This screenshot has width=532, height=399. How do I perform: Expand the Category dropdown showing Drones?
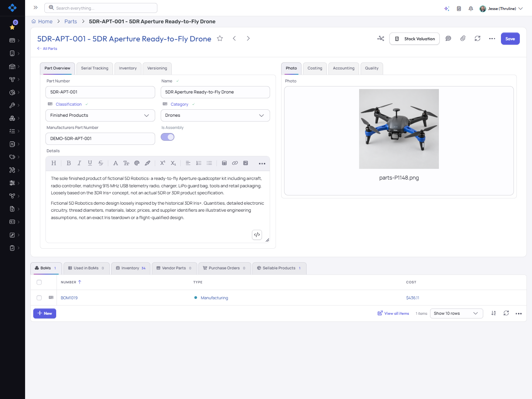point(215,115)
